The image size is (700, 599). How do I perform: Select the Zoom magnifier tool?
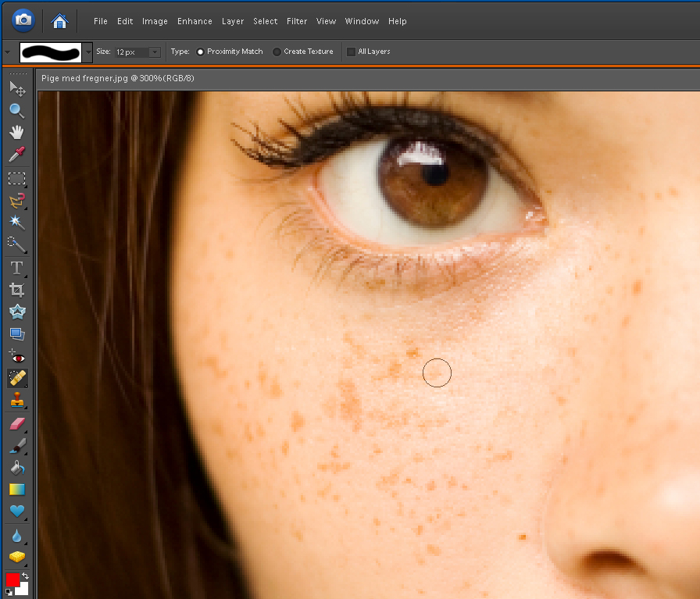[x=16, y=110]
